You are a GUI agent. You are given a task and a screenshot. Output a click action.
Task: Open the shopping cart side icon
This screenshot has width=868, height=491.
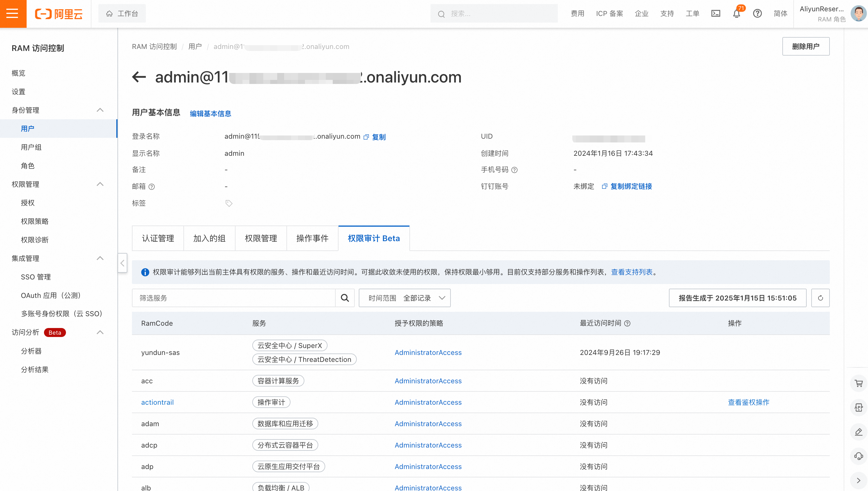[858, 383]
